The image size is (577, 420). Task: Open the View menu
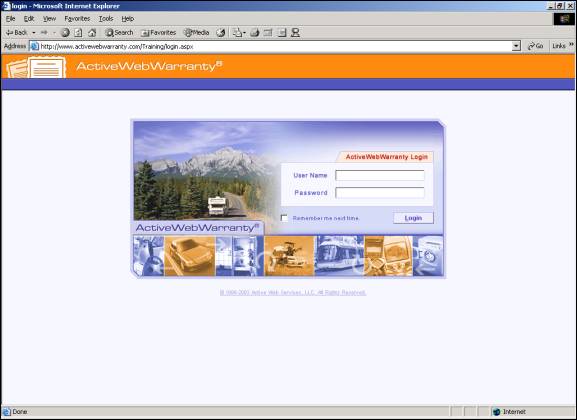pyautogui.click(x=49, y=18)
